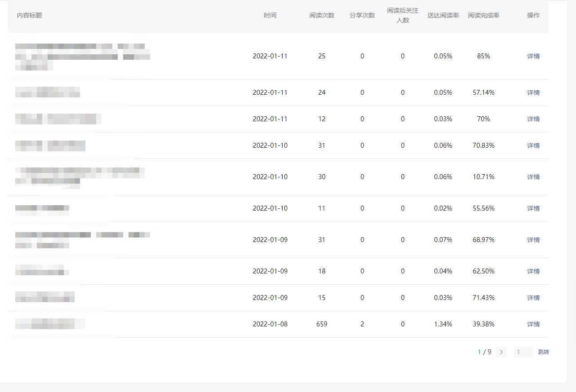
Task: Open 详情 for the row with 62.50% completion
Action: tap(533, 271)
